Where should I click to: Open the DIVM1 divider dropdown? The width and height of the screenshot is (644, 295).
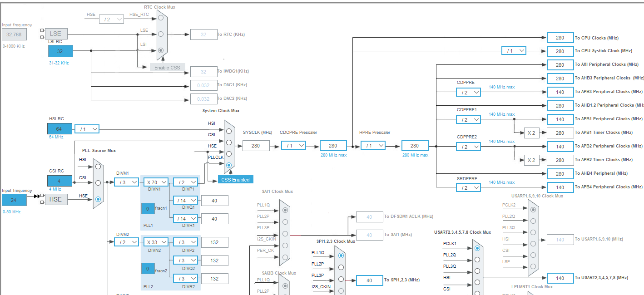pyautogui.click(x=126, y=182)
